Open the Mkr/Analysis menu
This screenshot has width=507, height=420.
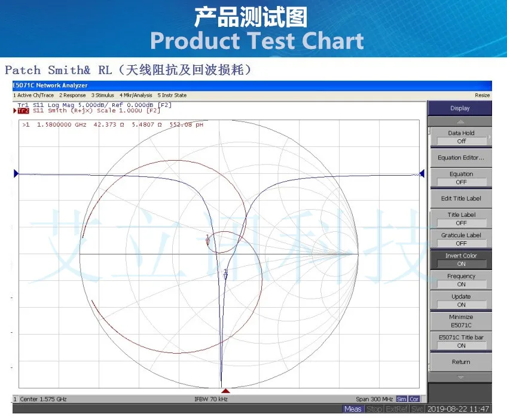pos(136,96)
